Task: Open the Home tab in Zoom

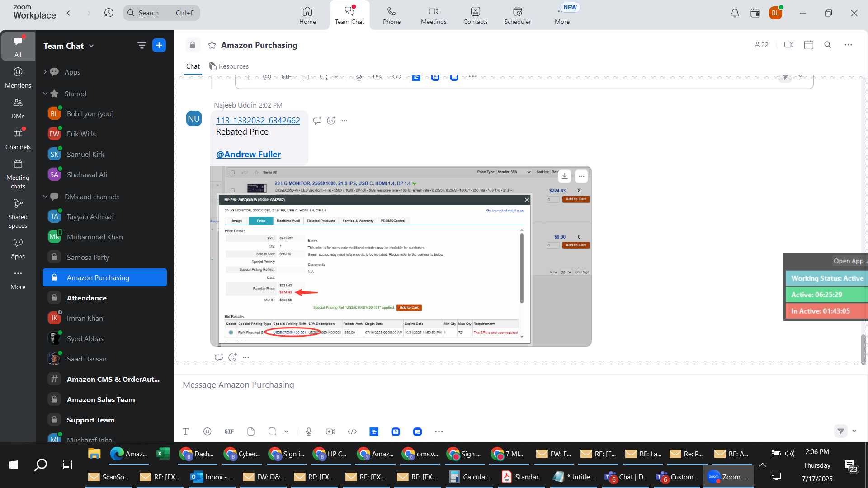Action: 307,15
